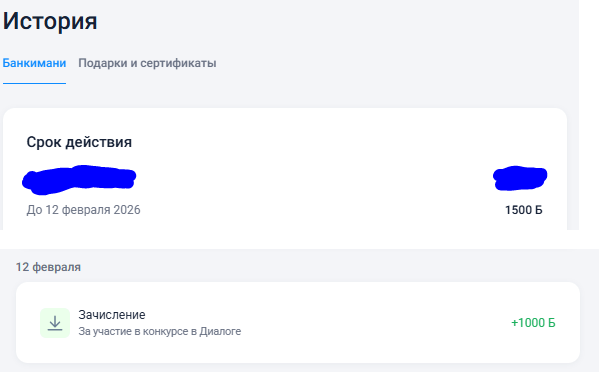Click the blank white area below transaction card
This screenshot has height=389, width=599.
coord(300,381)
